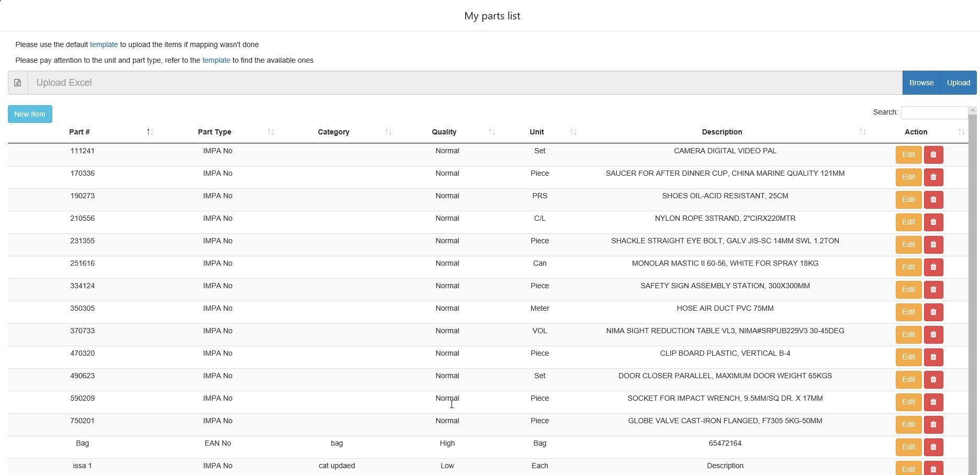Select the Description column header
The height and width of the screenshot is (475, 980).
click(722, 132)
